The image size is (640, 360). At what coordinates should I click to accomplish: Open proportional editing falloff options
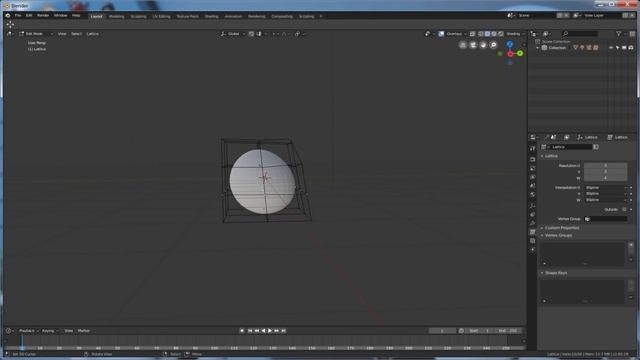pos(285,34)
